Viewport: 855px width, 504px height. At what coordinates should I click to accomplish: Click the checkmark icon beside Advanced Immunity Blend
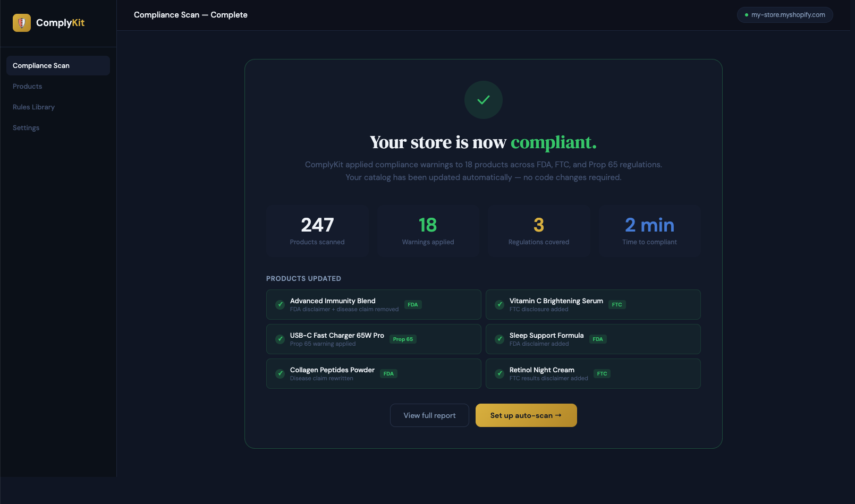pyautogui.click(x=280, y=304)
